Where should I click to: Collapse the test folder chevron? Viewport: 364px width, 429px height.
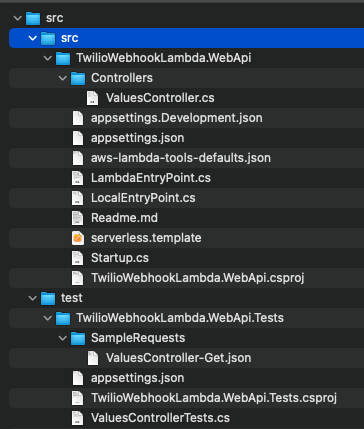tap(33, 298)
